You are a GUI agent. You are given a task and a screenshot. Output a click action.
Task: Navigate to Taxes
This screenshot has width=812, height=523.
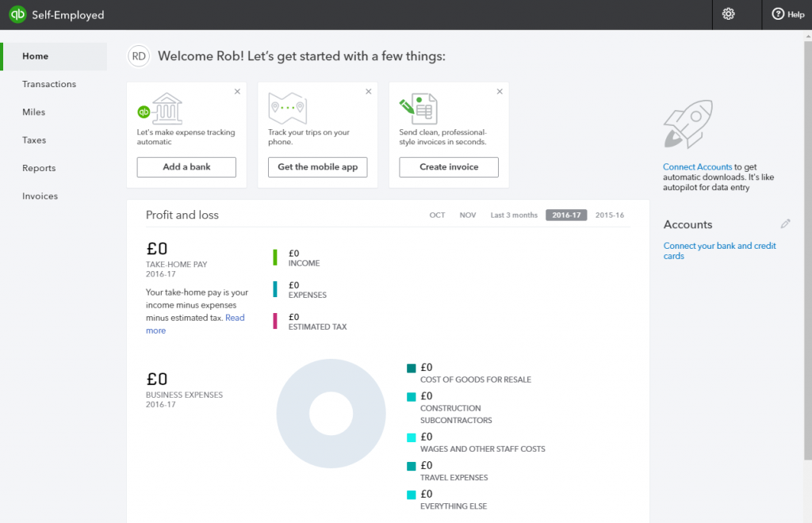(x=34, y=140)
